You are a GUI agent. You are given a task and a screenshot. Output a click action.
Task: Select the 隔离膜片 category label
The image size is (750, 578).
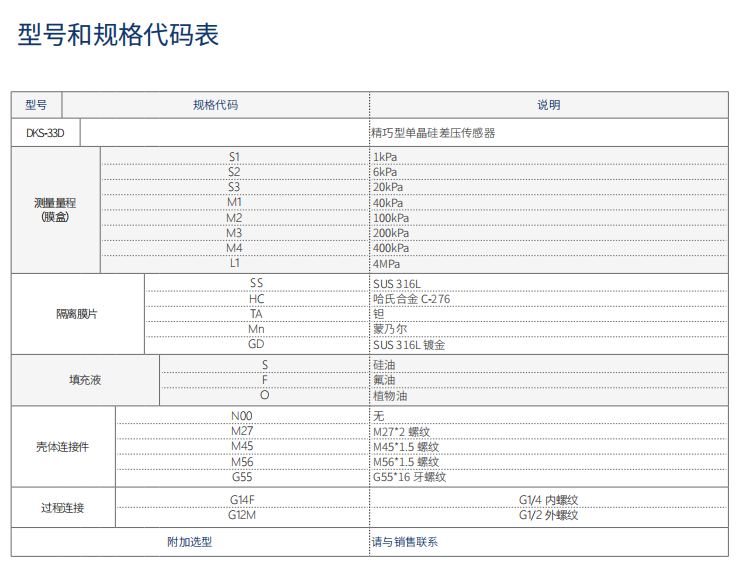pos(77,314)
